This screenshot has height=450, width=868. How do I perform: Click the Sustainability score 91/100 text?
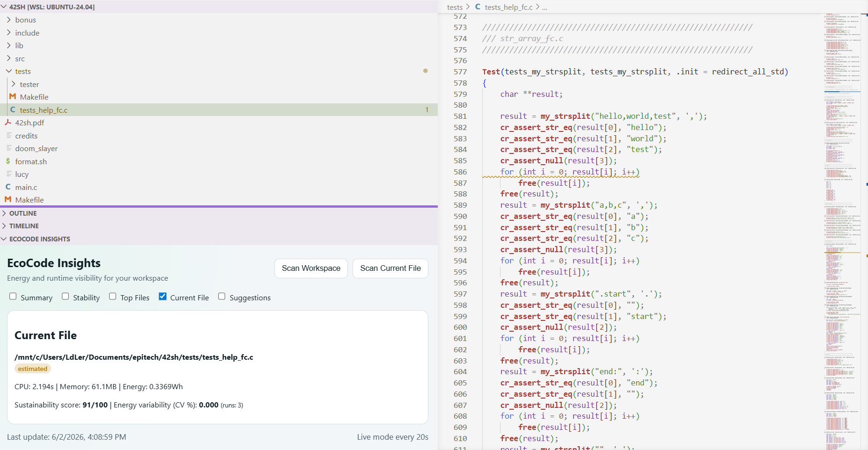point(61,405)
